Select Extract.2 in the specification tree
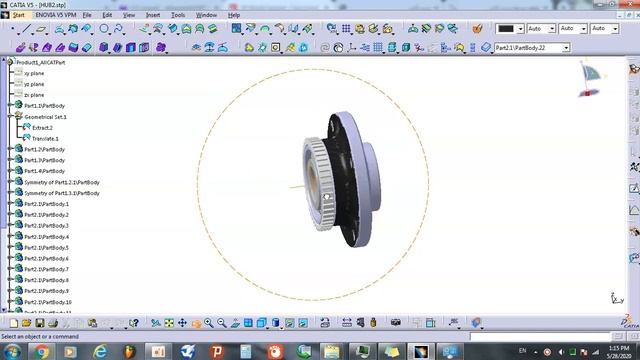This screenshot has height=360, width=640. point(42,128)
